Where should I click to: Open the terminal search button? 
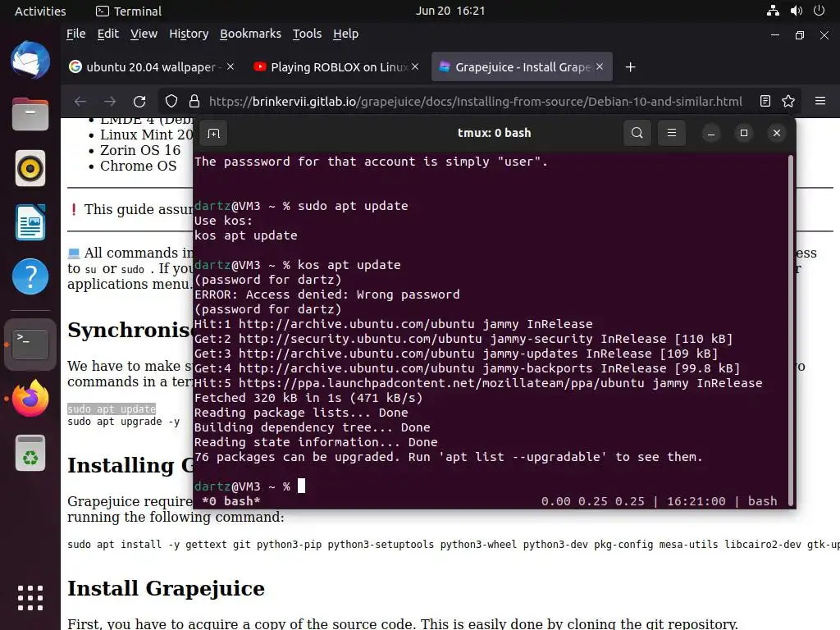(637, 133)
